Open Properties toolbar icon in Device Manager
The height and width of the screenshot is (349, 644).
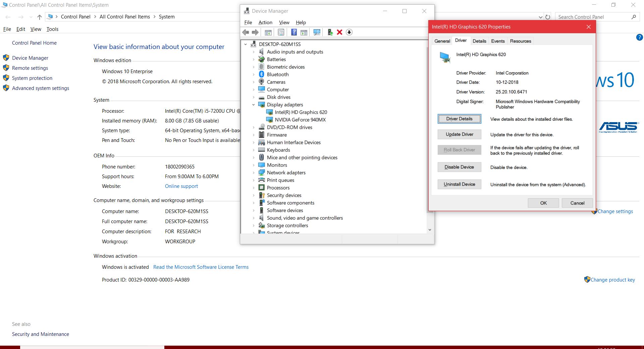(281, 32)
